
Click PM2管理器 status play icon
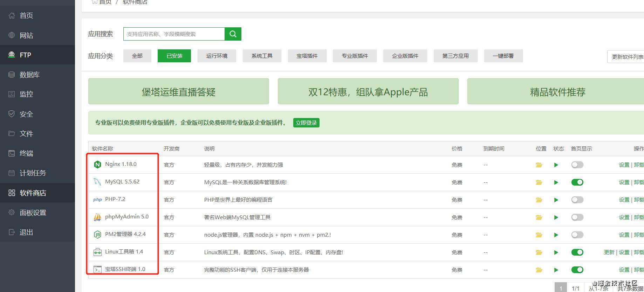(556, 235)
